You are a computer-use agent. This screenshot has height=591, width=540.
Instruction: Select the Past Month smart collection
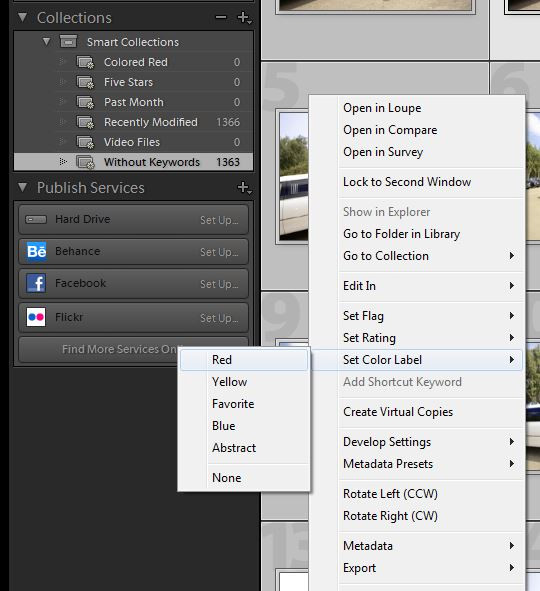coord(133,102)
